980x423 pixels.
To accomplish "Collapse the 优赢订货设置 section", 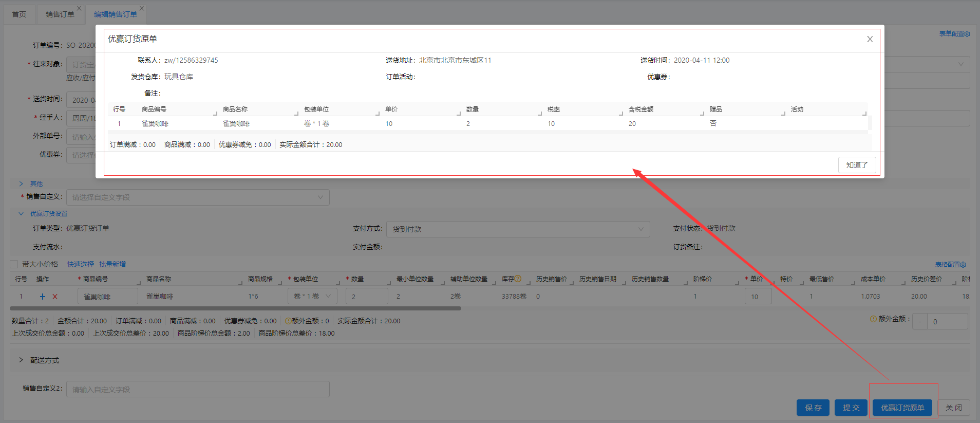I will point(21,213).
